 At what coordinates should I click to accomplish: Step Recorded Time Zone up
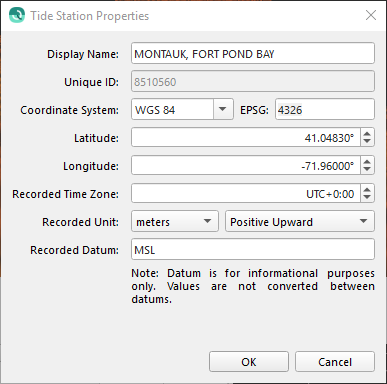coord(367,190)
